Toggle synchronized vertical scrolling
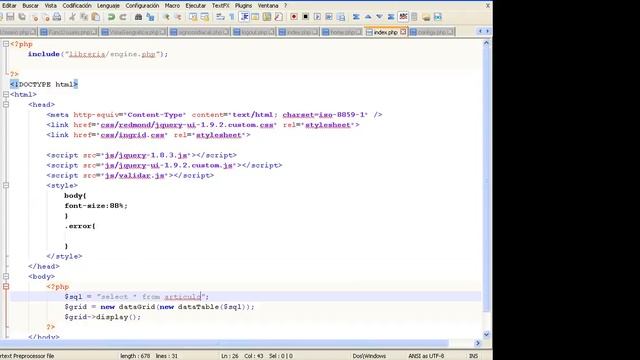Image resolution: width=640 pixels, height=360 pixels. click(x=193, y=17)
